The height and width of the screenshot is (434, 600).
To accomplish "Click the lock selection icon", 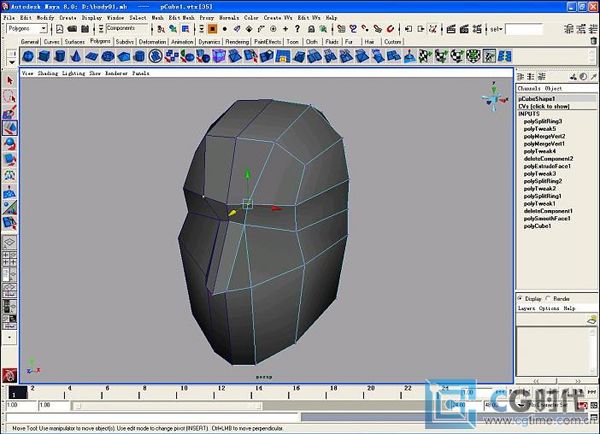I will click(x=311, y=29).
